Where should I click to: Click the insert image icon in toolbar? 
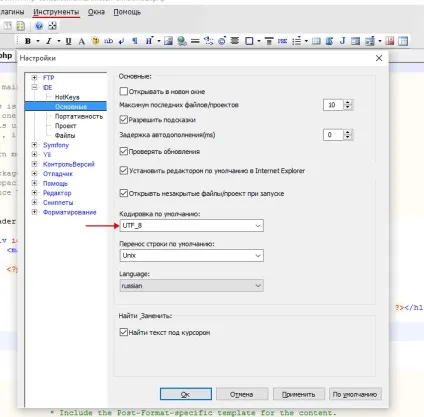pyautogui.click(x=168, y=41)
